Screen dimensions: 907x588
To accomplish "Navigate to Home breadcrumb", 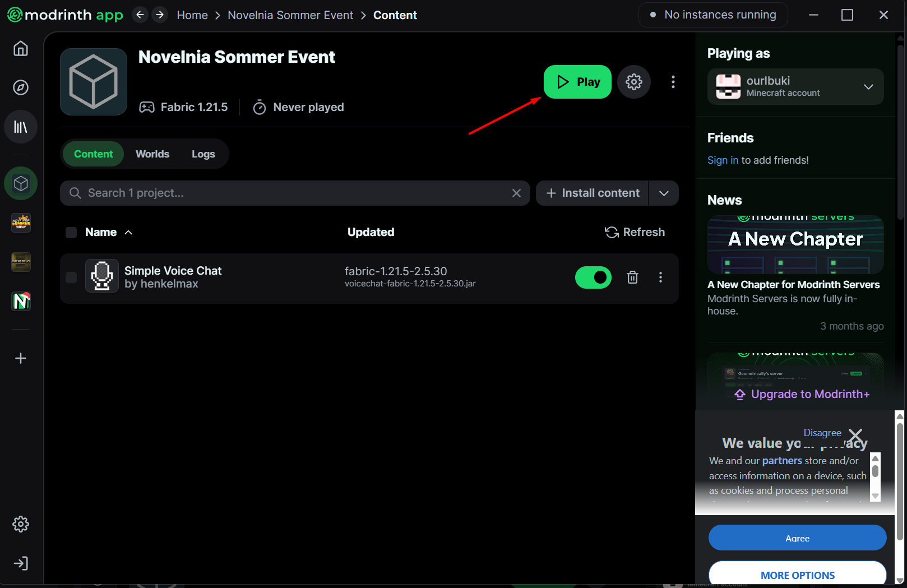I will 192,15.
